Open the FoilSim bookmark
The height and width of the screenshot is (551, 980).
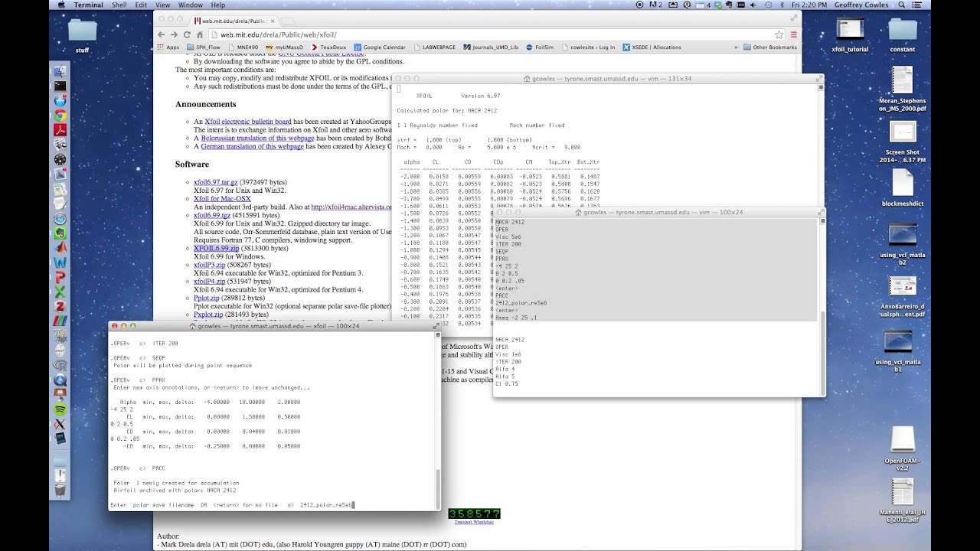coord(539,47)
